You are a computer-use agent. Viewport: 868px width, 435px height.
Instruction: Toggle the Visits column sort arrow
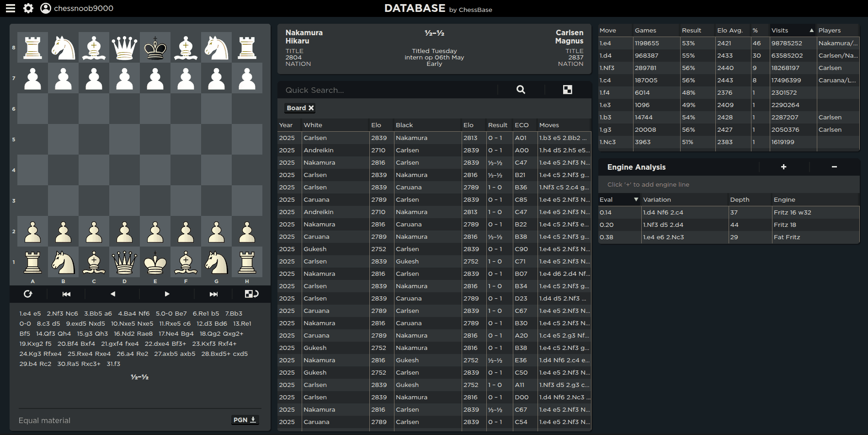coord(811,30)
